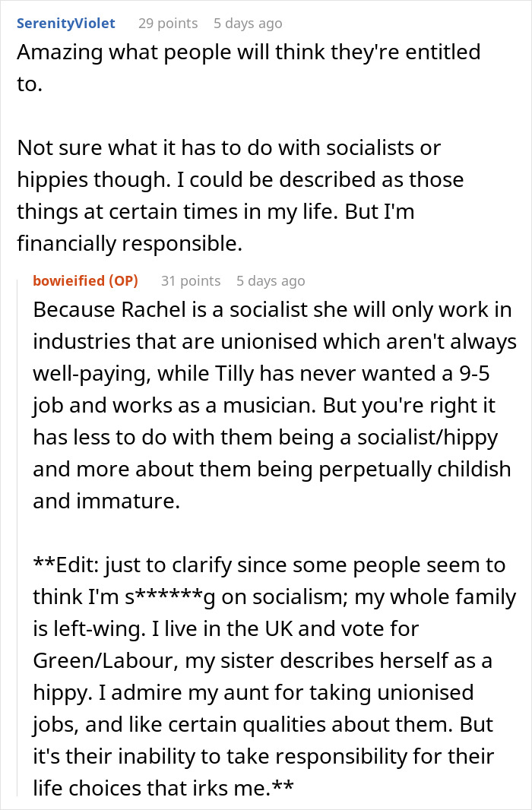The height and width of the screenshot is (810, 532).
Task: Click SerenityViolet's '5 days ago' timestamp
Action: pos(248,24)
